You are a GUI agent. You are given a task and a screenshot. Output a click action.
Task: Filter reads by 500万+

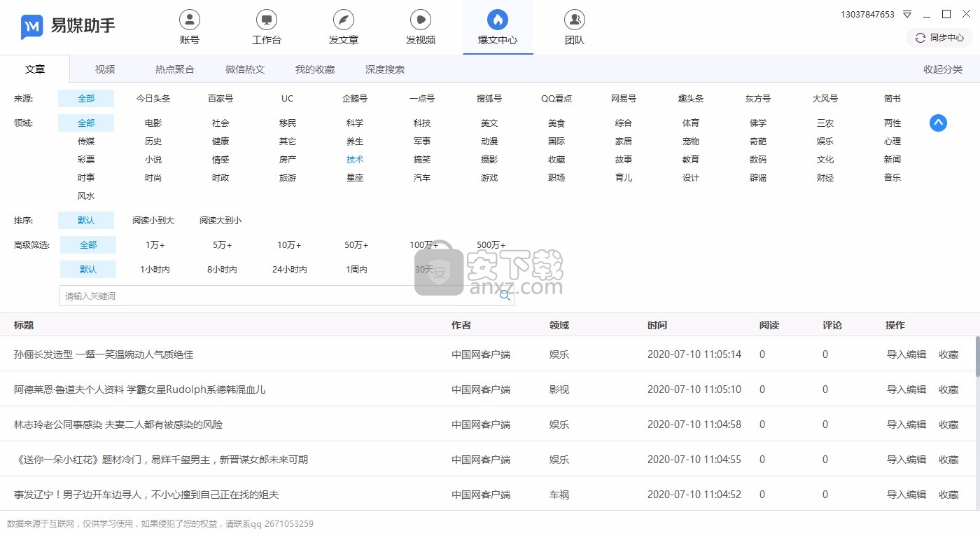[x=491, y=245]
